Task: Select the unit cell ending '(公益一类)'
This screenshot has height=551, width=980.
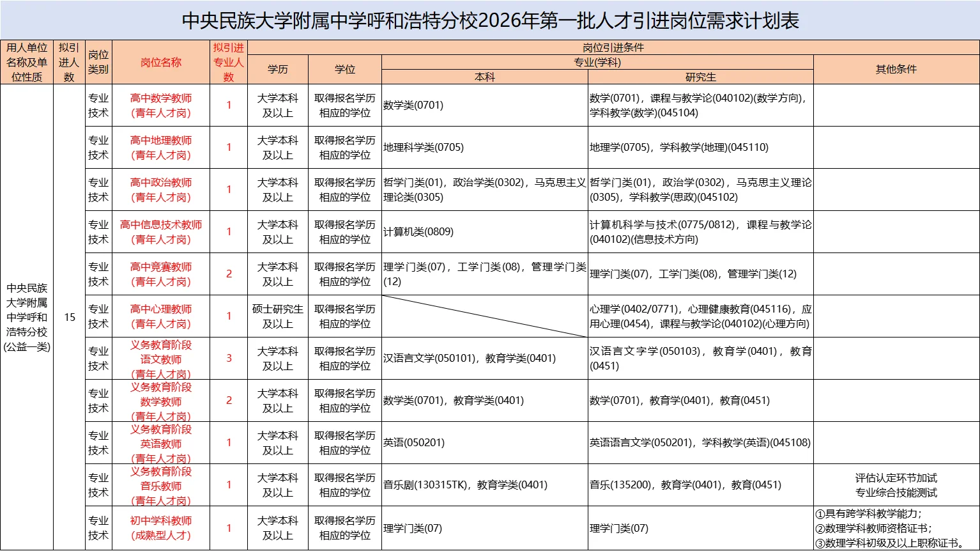Action: click(x=27, y=317)
